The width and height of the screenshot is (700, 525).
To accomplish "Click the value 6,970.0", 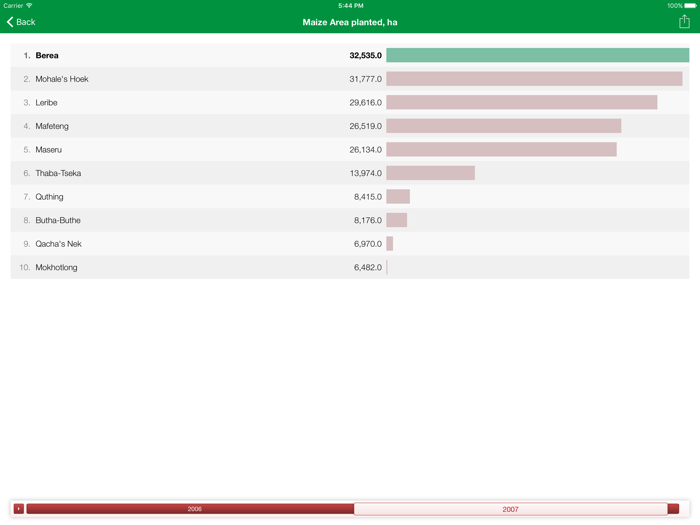I will (368, 244).
